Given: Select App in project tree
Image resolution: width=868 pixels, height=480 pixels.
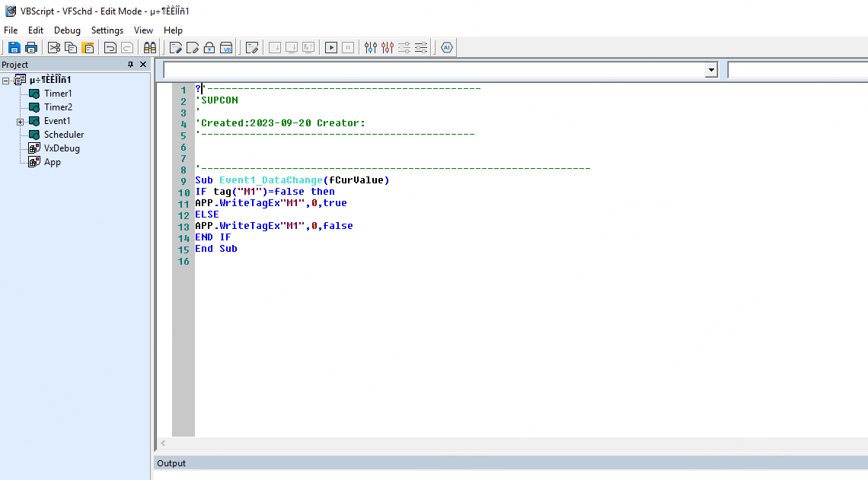Looking at the screenshot, I should pos(53,163).
